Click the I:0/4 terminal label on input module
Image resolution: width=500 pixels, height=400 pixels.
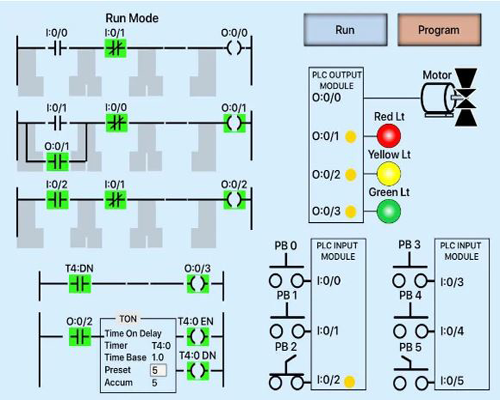tap(452, 331)
